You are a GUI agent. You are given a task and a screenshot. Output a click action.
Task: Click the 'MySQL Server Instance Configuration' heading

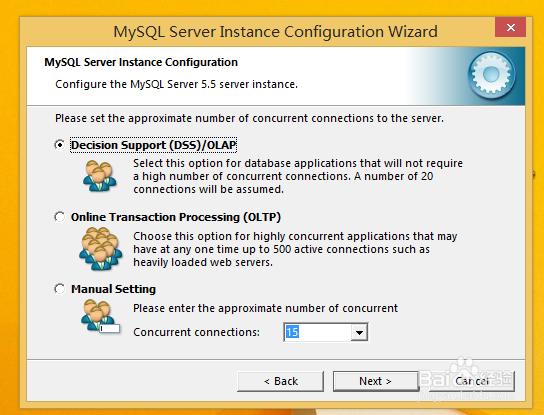click(x=141, y=62)
